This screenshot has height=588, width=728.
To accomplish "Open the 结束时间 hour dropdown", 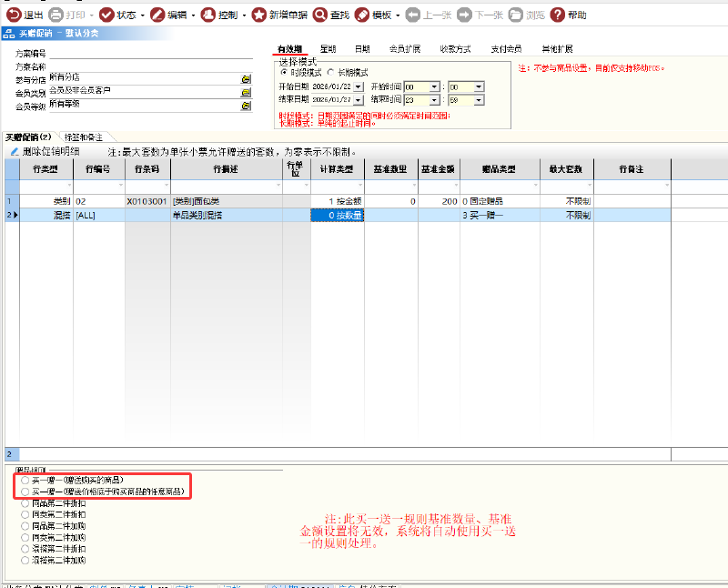I will (434, 100).
